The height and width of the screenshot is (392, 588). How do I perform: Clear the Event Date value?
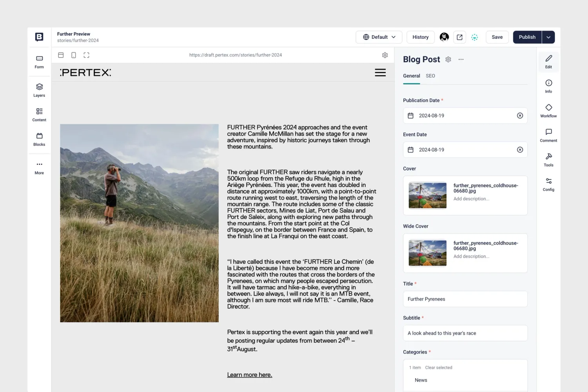click(520, 150)
